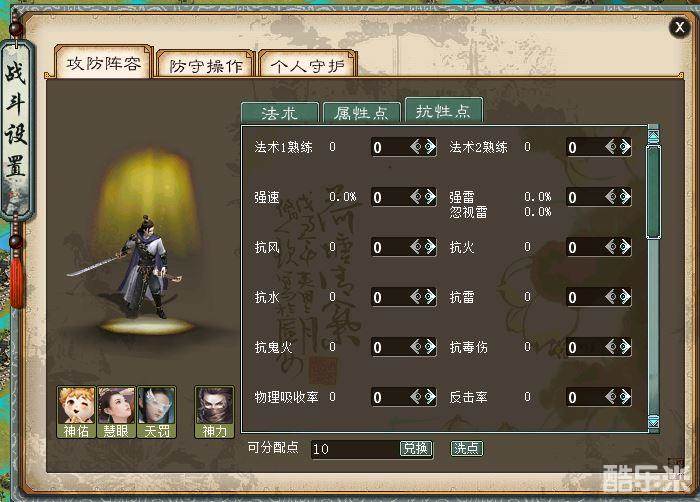Screen dimensions: 700x502
Task: Decrease 抗雷 with its left arrow
Action: [611, 297]
